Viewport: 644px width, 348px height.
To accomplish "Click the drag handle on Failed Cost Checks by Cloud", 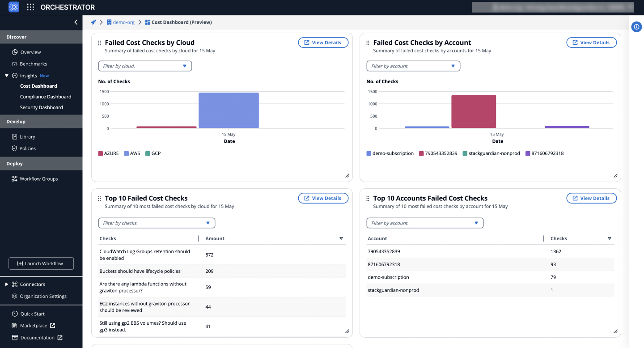I will [98, 42].
